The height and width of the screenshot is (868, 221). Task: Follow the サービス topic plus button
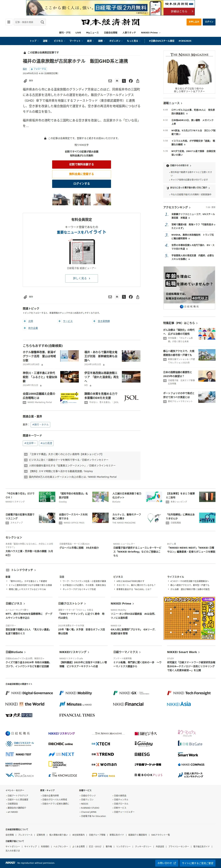point(59,321)
